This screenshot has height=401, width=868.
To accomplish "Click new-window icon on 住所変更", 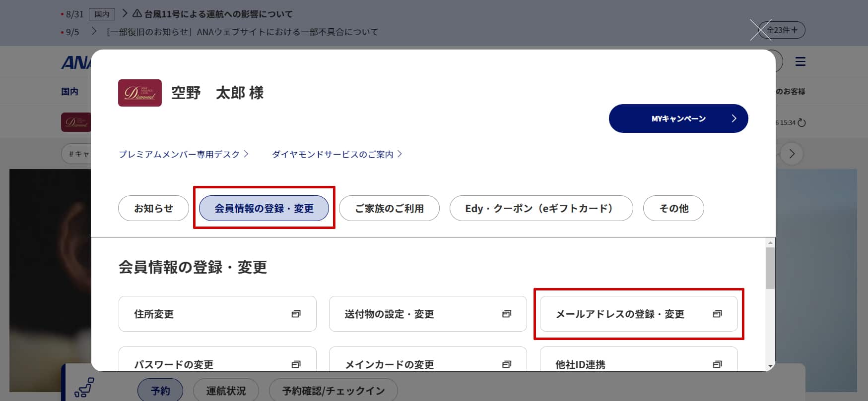I will point(296,314).
